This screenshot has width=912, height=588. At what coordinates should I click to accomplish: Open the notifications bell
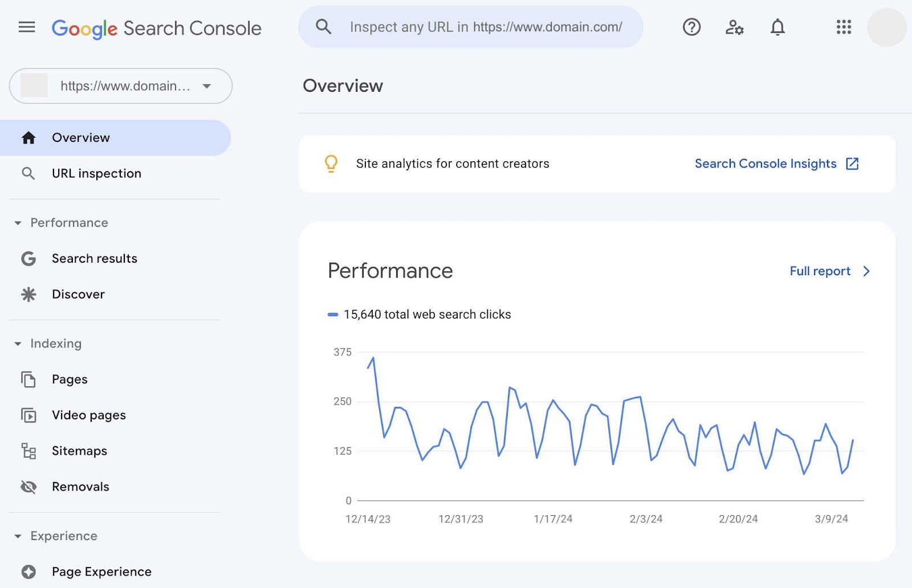coord(778,27)
